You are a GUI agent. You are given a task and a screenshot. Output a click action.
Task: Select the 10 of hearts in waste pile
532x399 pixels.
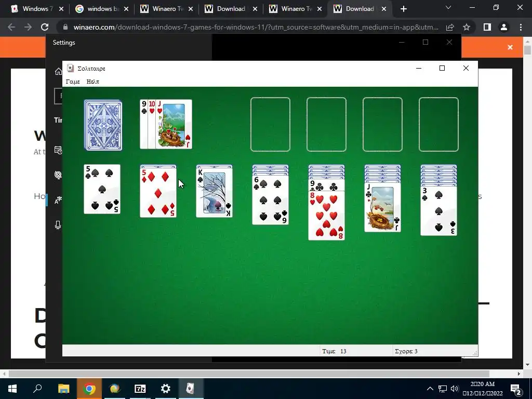point(152,124)
